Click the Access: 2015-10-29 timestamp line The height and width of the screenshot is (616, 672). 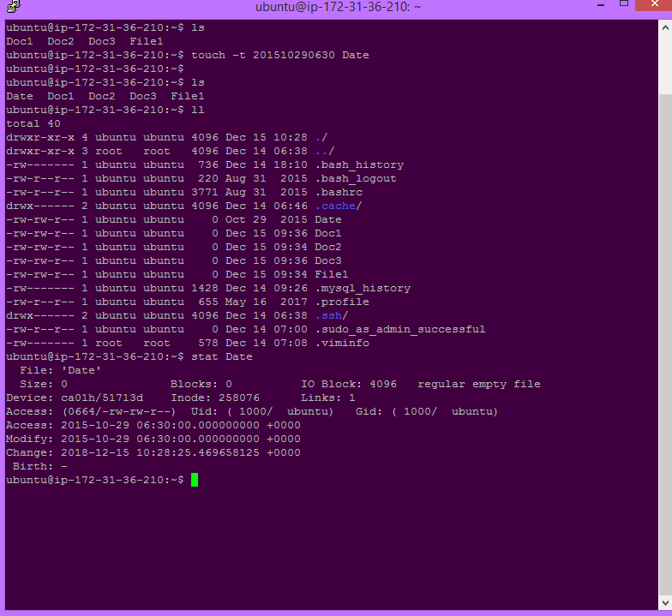point(153,425)
